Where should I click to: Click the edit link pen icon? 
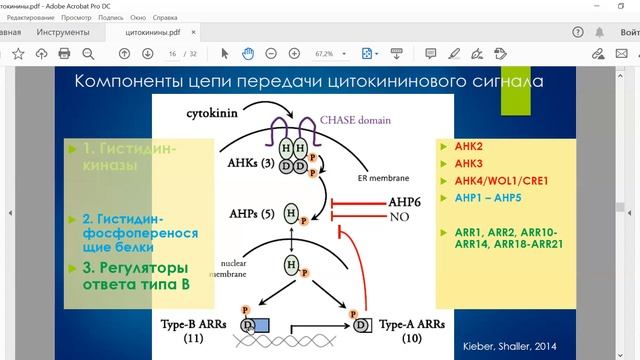tap(598, 53)
